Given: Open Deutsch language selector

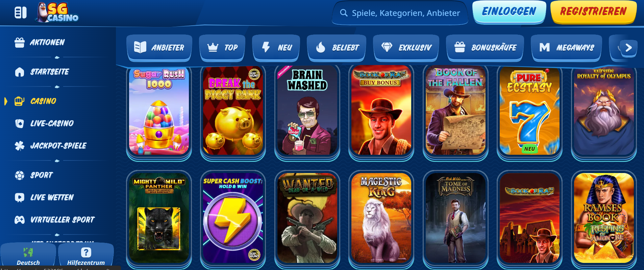Looking at the screenshot, I should (x=28, y=256).
